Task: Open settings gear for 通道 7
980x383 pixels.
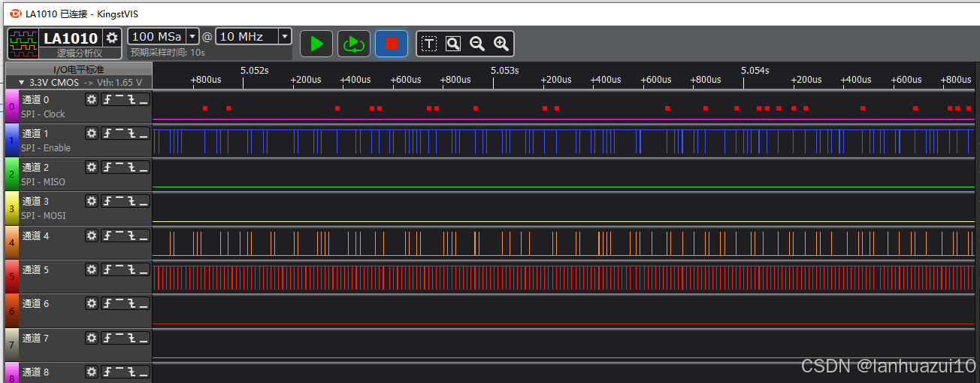Action: coord(92,338)
